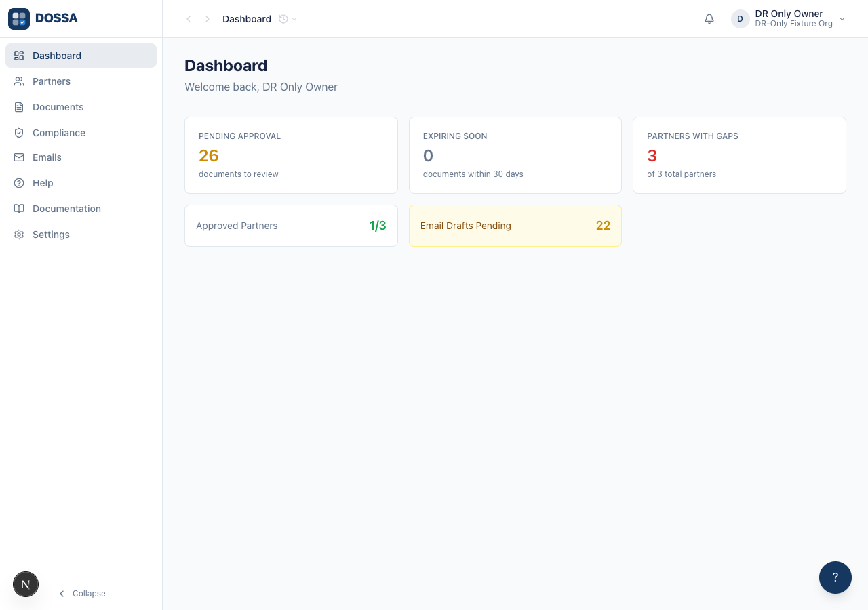This screenshot has width=868, height=610.
Task: Open the Pending Approval card
Action: point(291,155)
